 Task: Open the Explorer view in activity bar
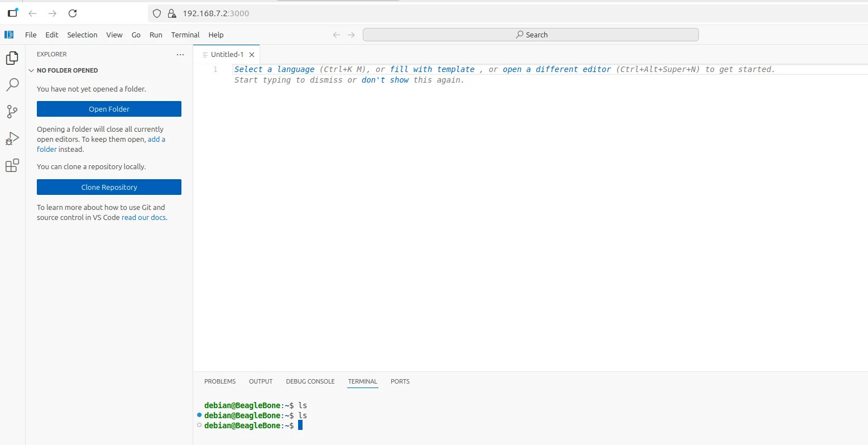point(12,58)
